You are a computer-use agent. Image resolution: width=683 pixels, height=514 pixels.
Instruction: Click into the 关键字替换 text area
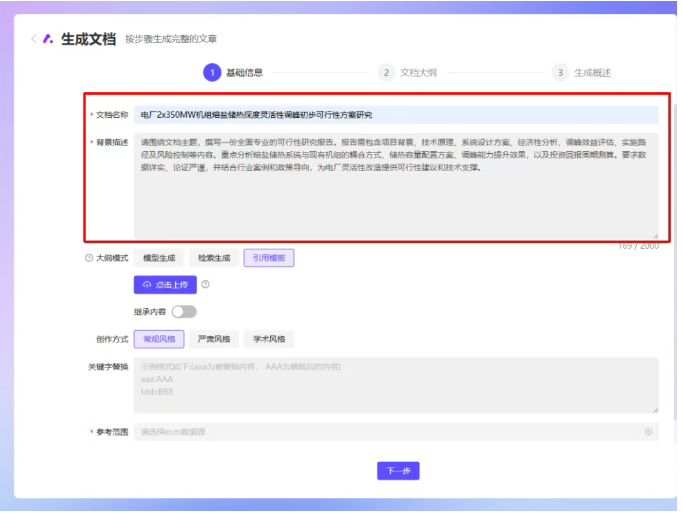(x=395, y=385)
